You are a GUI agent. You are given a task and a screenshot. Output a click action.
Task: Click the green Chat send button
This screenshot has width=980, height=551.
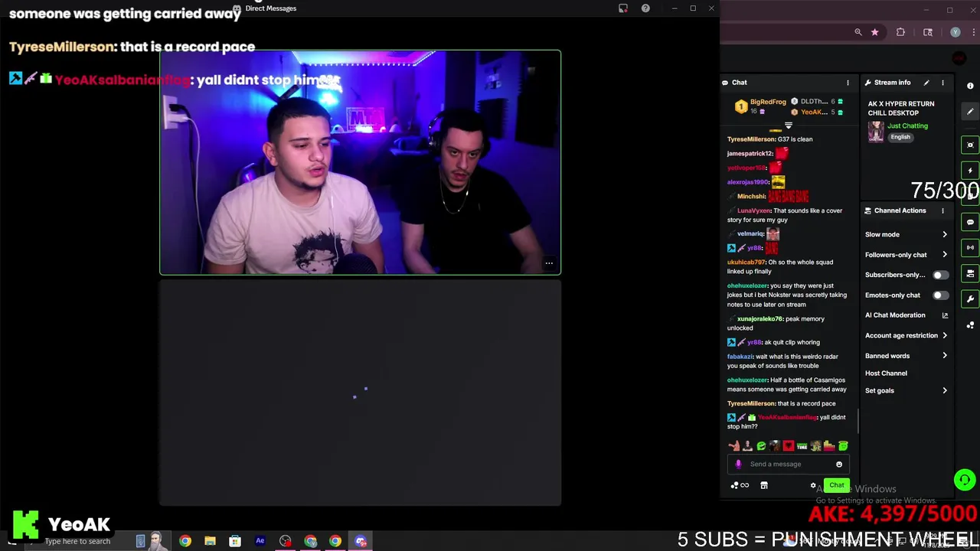(837, 485)
